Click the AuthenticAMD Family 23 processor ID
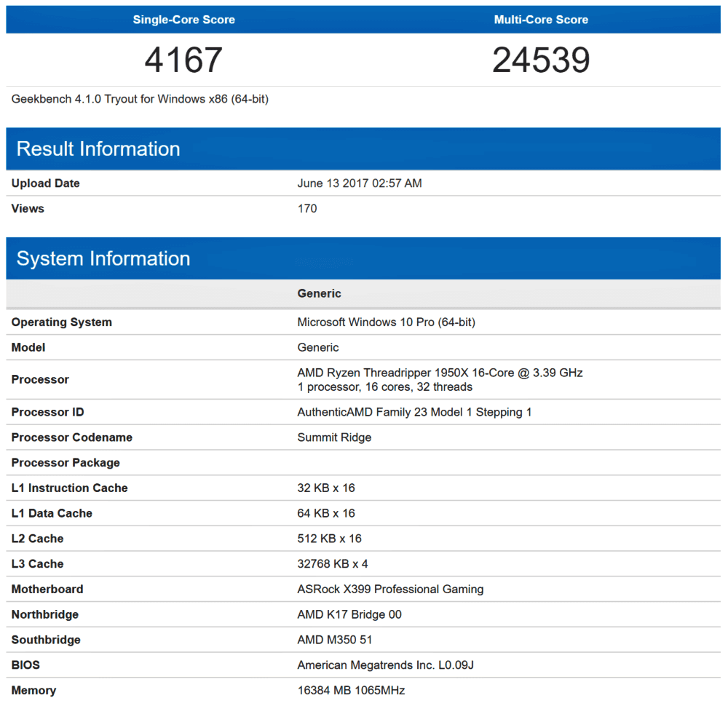Viewport: 728px width, 714px height. pyautogui.click(x=414, y=413)
